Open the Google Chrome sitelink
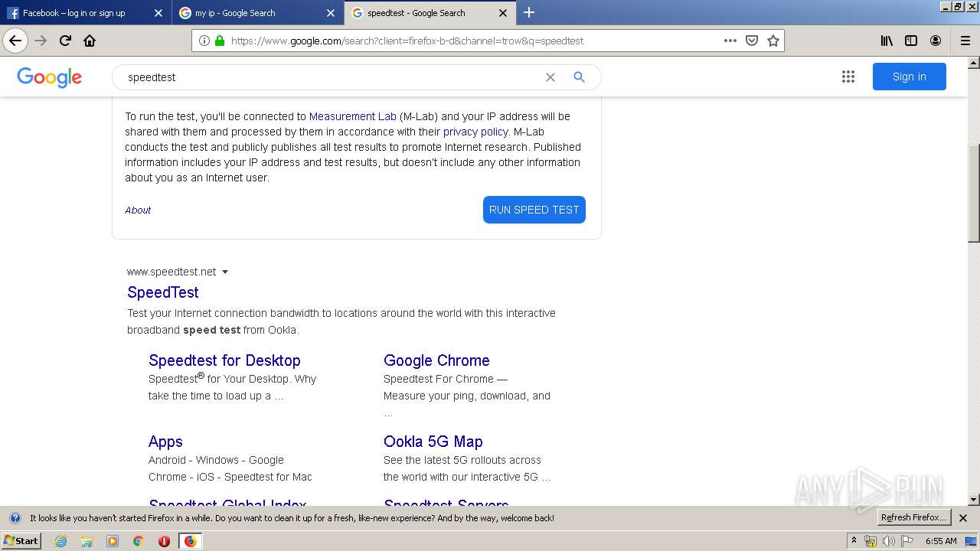This screenshot has width=980, height=551. pos(436,360)
